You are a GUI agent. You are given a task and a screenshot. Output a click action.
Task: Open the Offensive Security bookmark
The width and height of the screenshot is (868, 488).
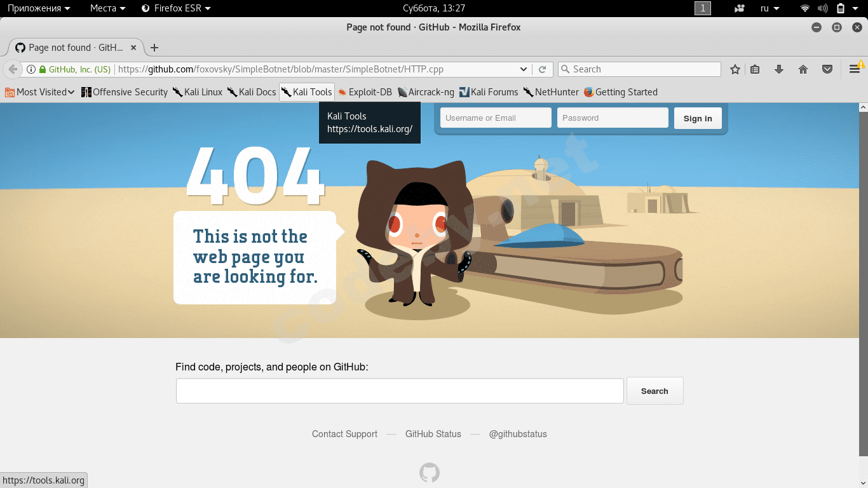tap(125, 92)
